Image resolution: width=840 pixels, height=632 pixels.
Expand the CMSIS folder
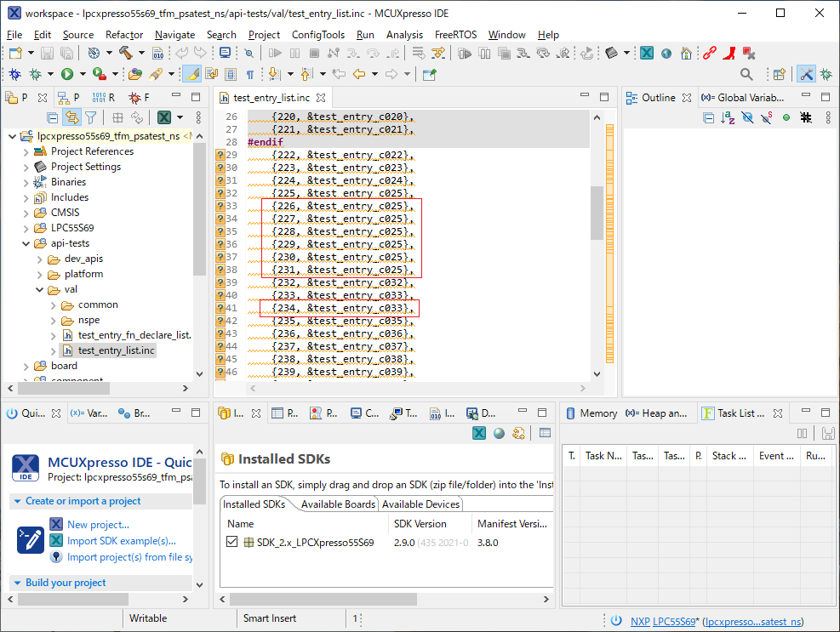(x=26, y=213)
